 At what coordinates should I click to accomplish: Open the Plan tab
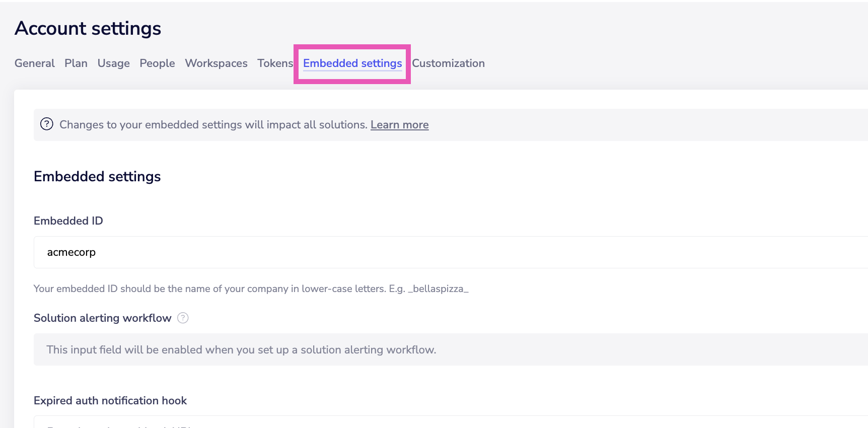tap(76, 63)
